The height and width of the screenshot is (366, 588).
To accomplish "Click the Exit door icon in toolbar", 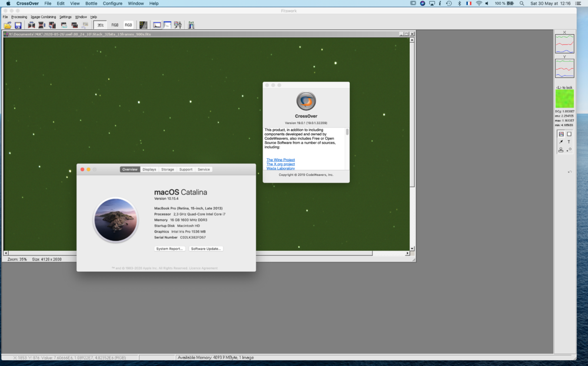I will click(x=191, y=25).
